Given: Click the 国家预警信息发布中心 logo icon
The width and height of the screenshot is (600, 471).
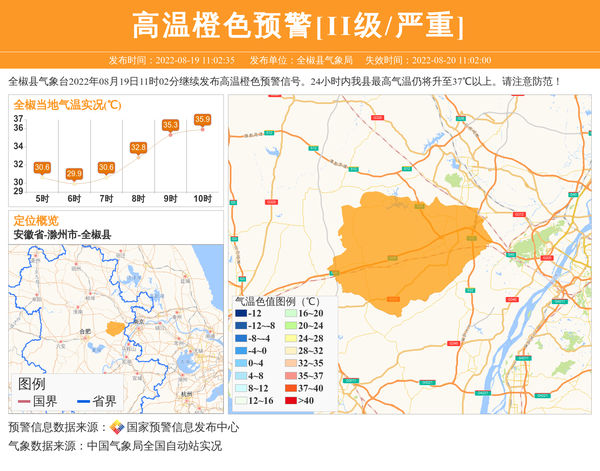Looking at the screenshot, I should [117, 428].
